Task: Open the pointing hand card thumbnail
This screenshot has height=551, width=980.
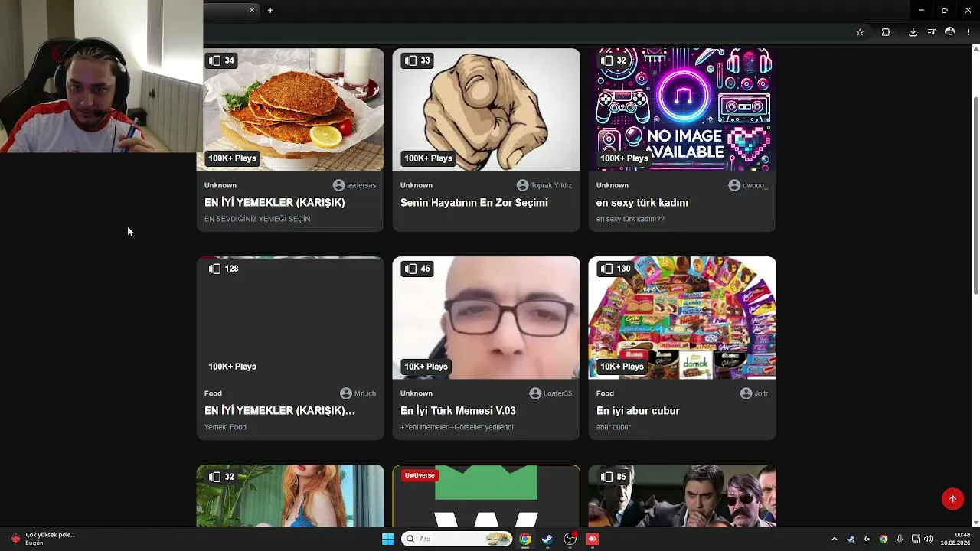Action: (486, 109)
